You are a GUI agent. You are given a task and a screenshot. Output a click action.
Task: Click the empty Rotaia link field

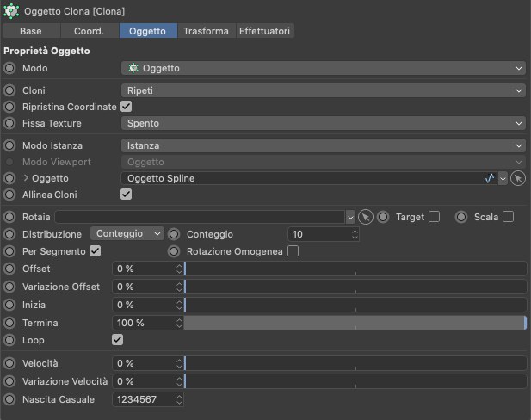[x=201, y=217]
